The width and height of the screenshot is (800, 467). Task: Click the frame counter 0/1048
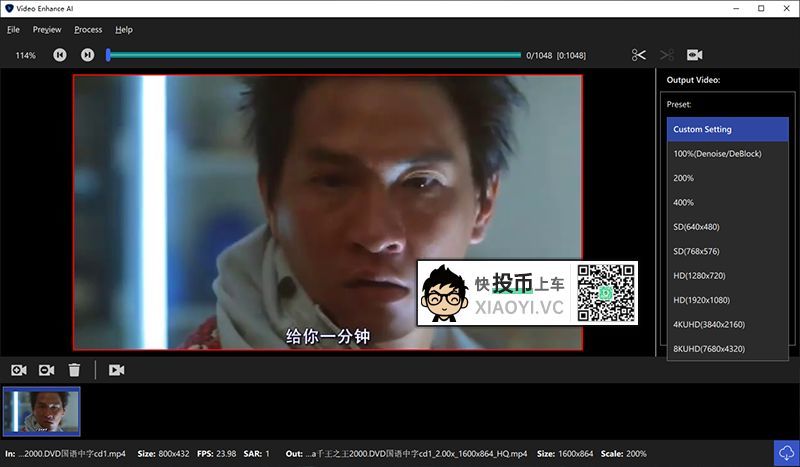click(x=539, y=55)
